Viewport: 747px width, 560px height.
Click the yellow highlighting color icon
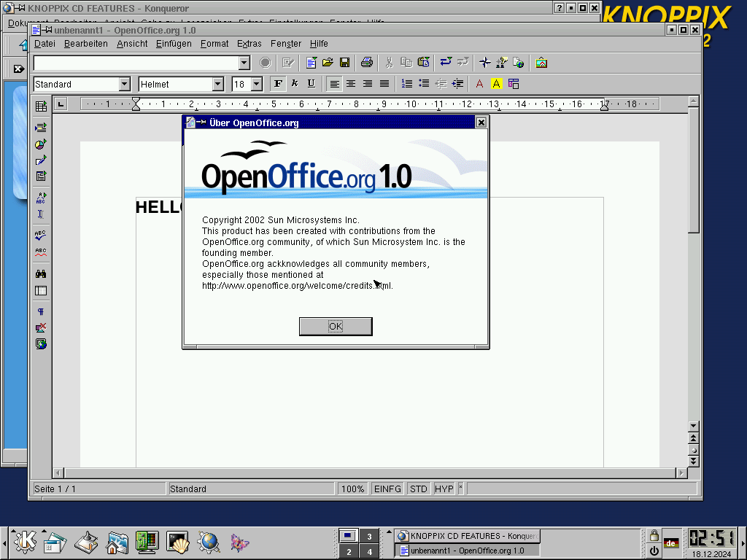[x=497, y=84]
